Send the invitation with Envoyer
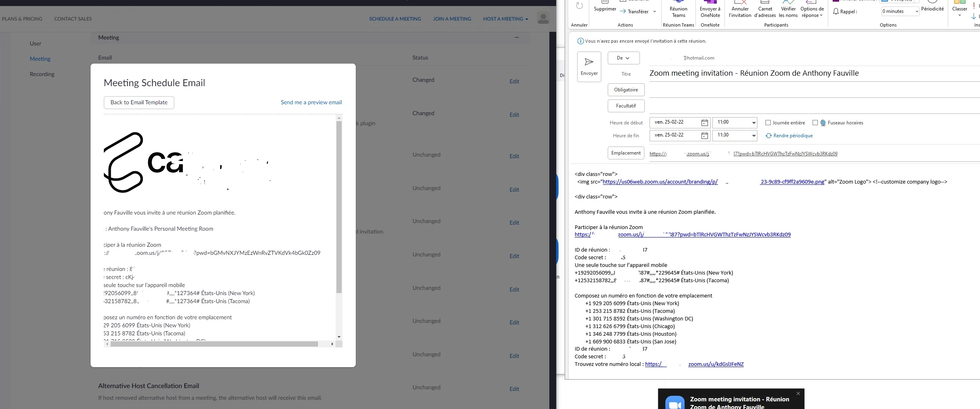 [x=589, y=67]
